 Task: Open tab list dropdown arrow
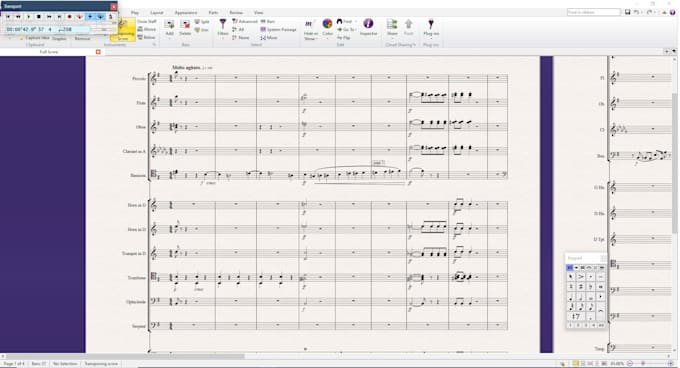click(x=674, y=52)
